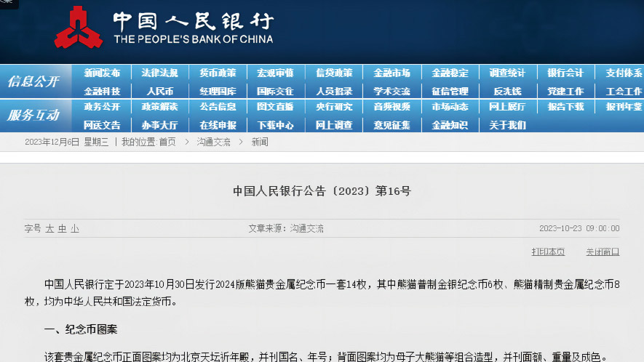Select 关于我们 navigation link
644x362 pixels.
pos(507,125)
